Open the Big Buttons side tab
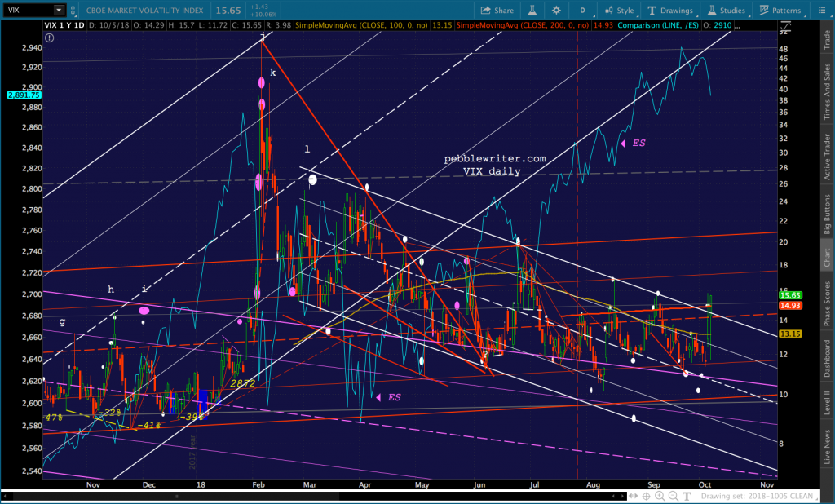The height and width of the screenshot is (504, 835). tap(827, 214)
